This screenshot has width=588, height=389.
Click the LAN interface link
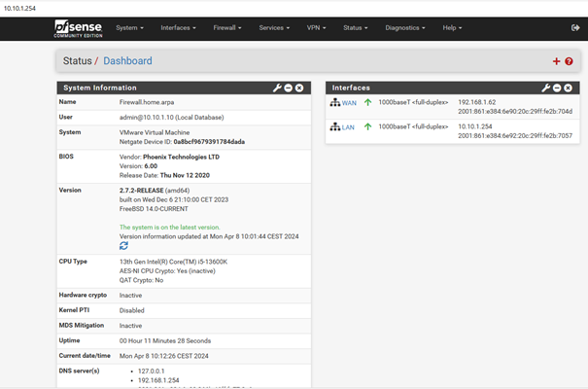(x=347, y=127)
